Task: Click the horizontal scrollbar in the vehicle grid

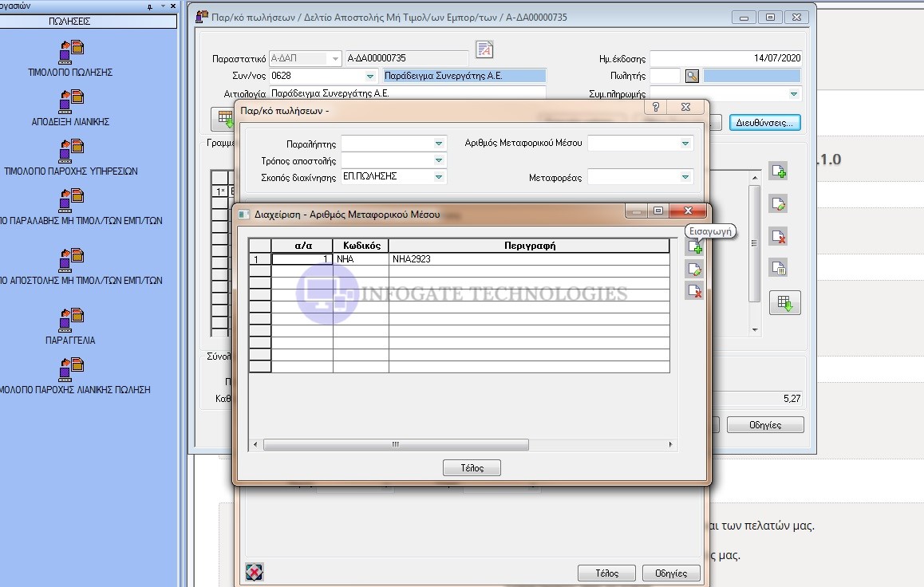Action: [x=395, y=445]
